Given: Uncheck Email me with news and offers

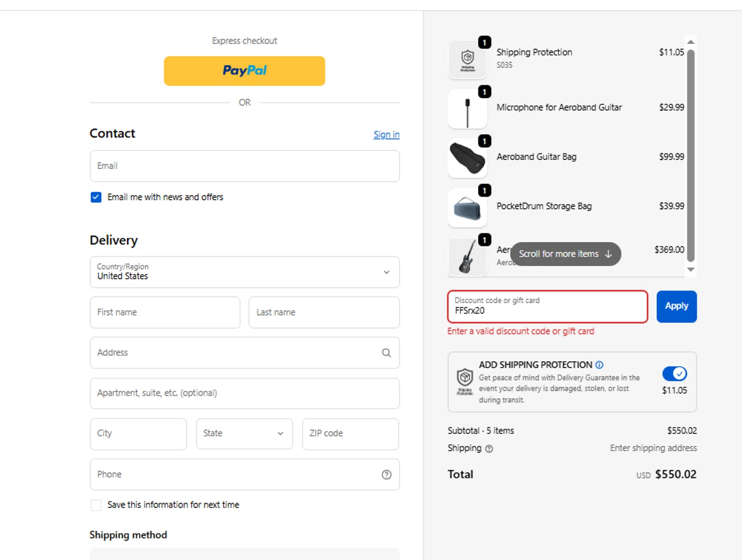Looking at the screenshot, I should tap(96, 197).
